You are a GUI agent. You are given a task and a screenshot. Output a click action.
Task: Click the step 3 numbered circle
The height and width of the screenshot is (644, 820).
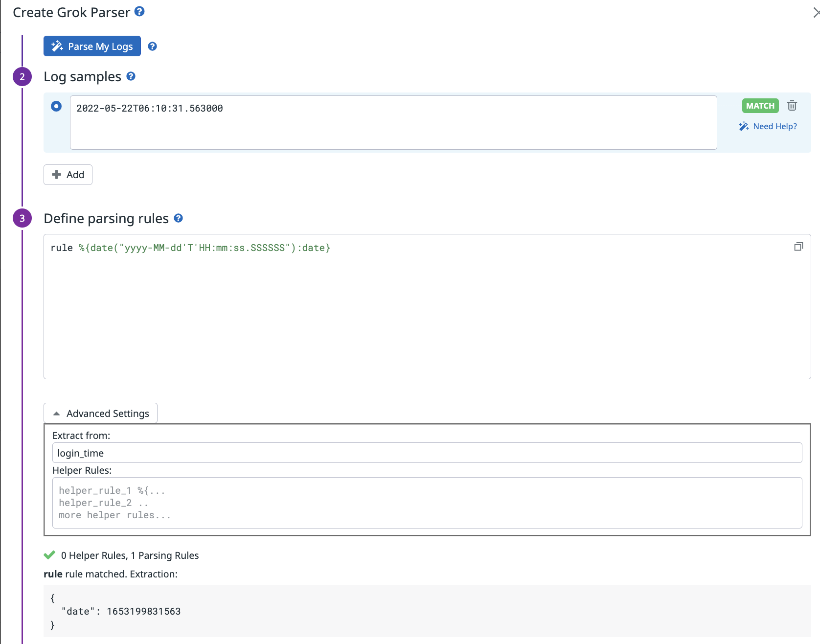22,218
